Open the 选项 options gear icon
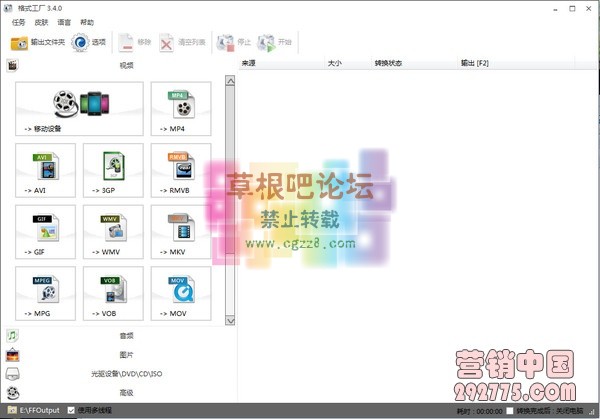600x419 pixels. point(80,43)
